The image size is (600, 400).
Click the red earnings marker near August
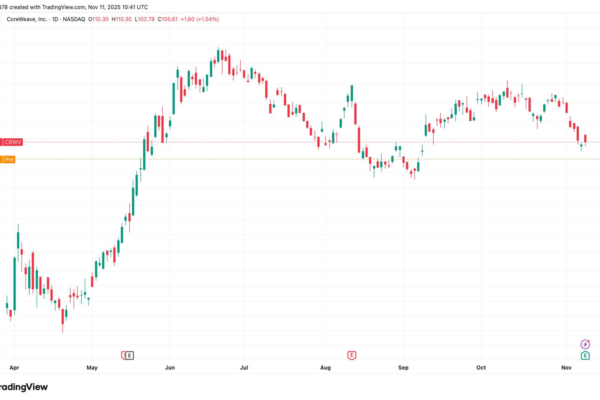click(352, 355)
